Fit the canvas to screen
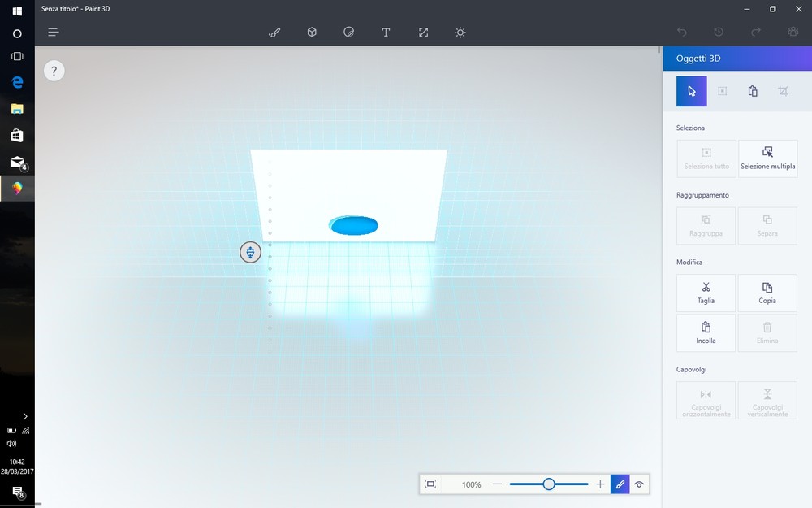812x508 pixels. (430, 484)
